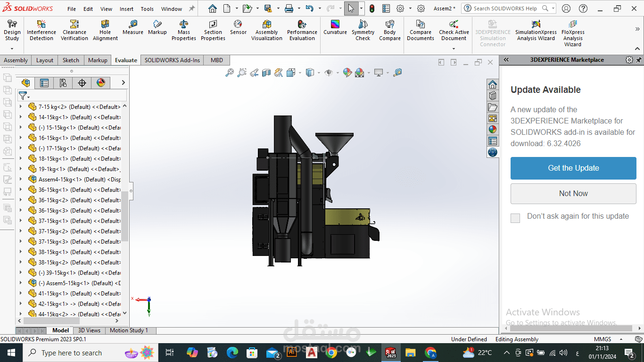Click Not Now button

point(573,194)
